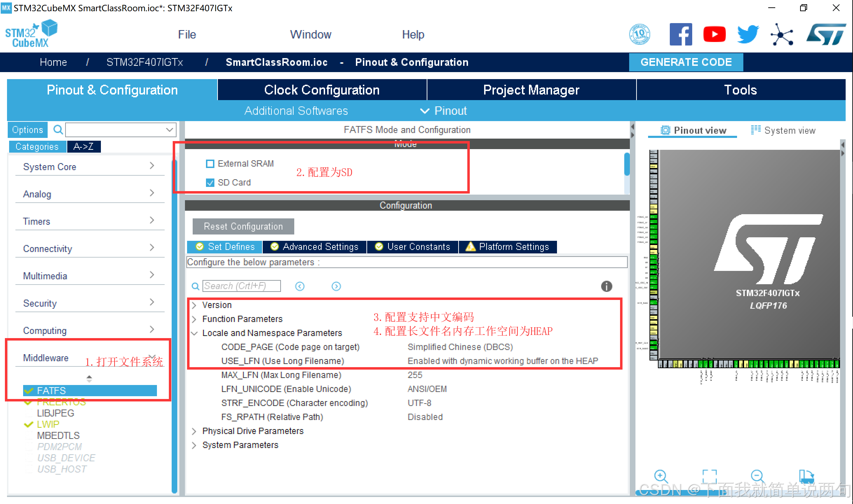Go to next search result arrow

pos(336,286)
